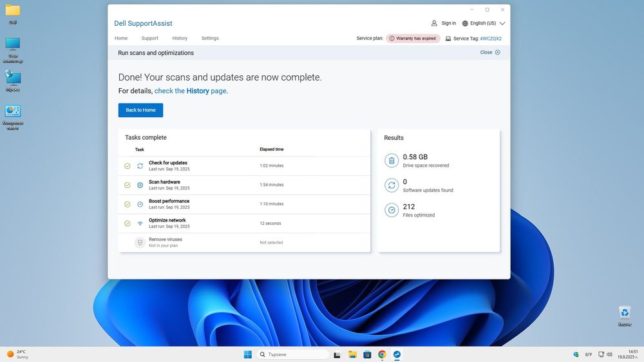Close the scans and optimizations panel
The width and height of the screenshot is (644, 362).
click(x=490, y=52)
